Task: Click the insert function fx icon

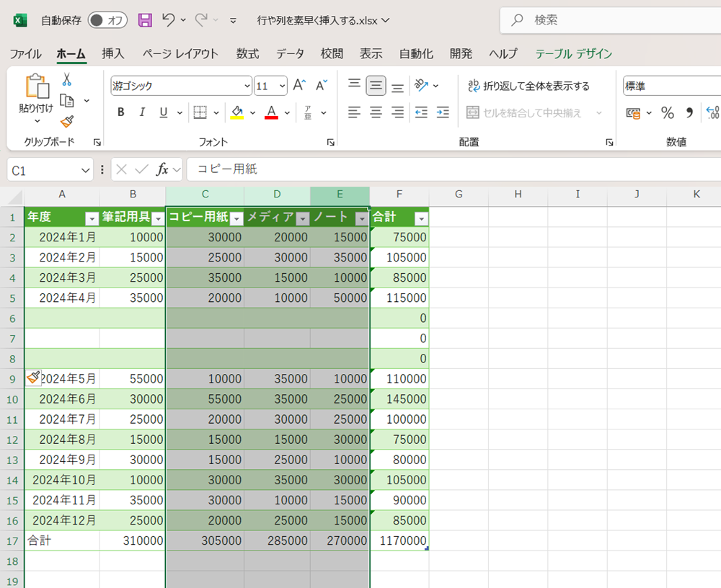Action: [x=162, y=169]
